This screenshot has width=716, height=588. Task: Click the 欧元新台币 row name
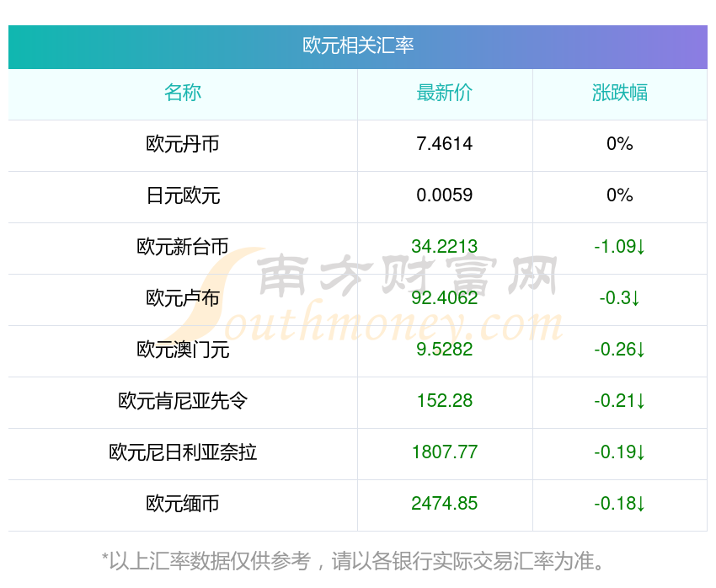[x=183, y=247]
